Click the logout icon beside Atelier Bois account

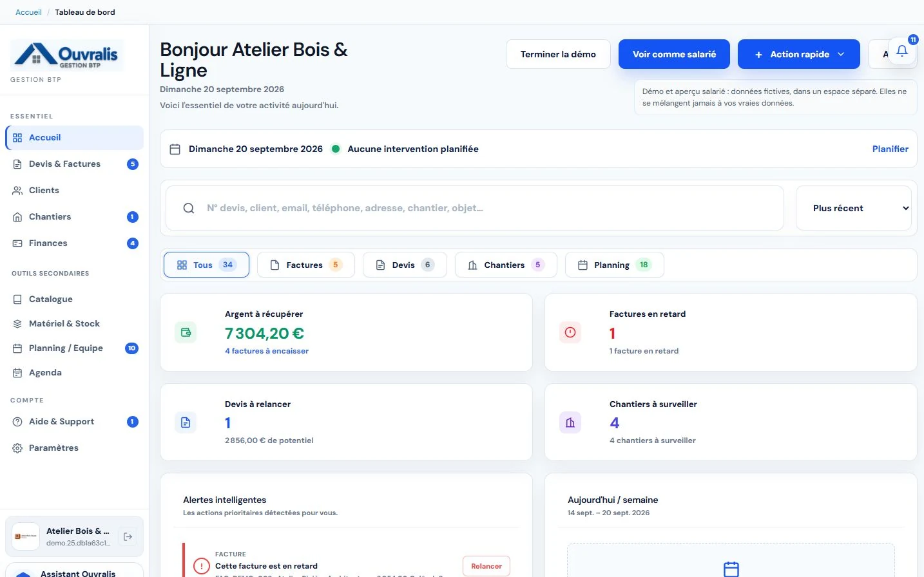click(128, 536)
